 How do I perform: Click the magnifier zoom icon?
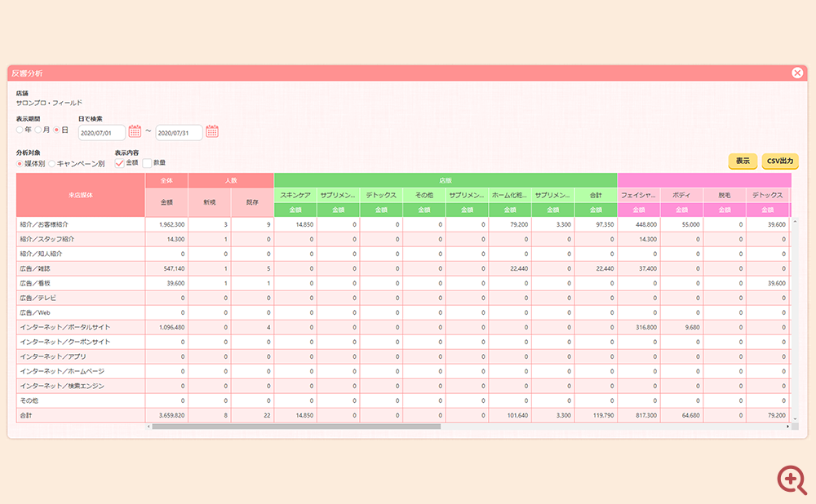(x=792, y=479)
